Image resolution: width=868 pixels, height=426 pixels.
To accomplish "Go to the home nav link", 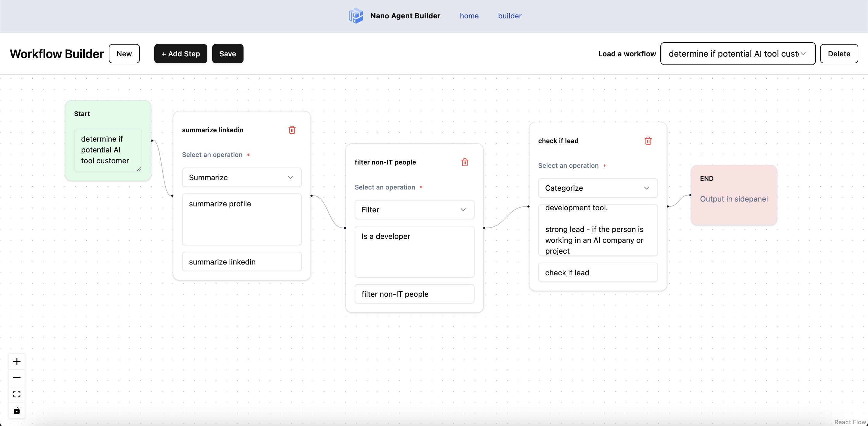I will coord(469,16).
